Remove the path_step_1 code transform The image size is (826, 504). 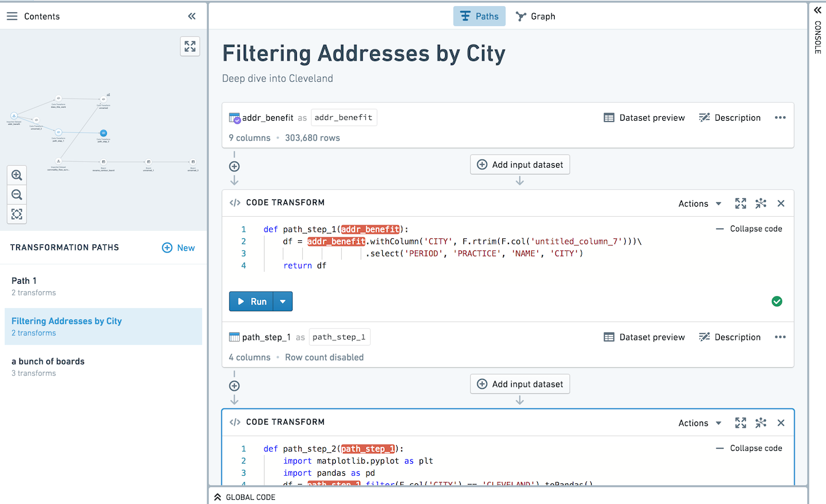point(781,203)
